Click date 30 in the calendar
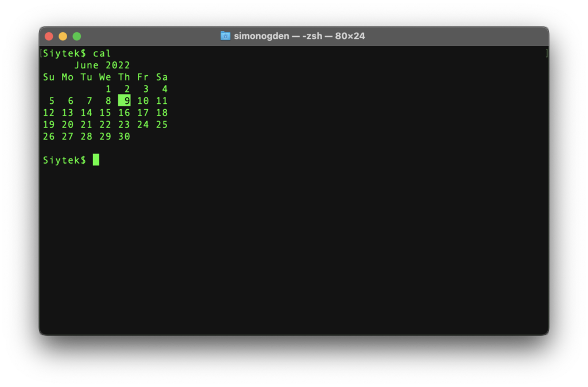Image resolution: width=588 pixels, height=387 pixels. tap(124, 137)
